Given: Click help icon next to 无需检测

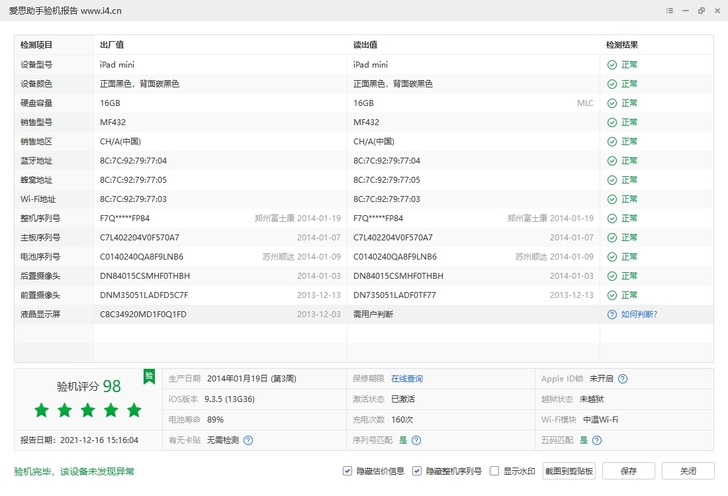Looking at the screenshot, I should (x=248, y=439).
